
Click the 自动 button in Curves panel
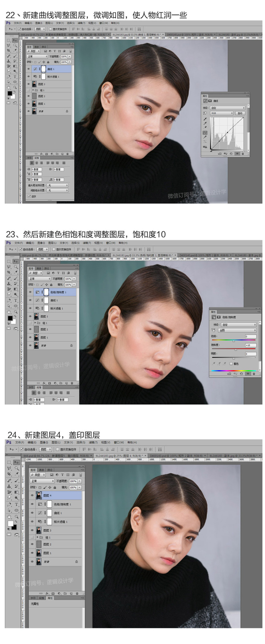point(240,113)
